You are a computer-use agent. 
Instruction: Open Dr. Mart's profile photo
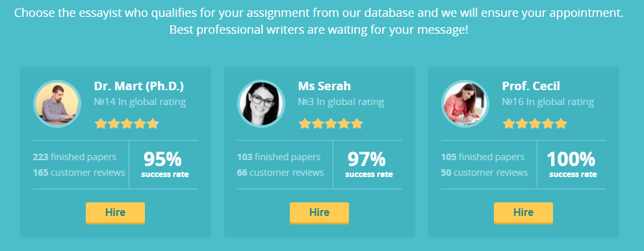pyautogui.click(x=57, y=104)
